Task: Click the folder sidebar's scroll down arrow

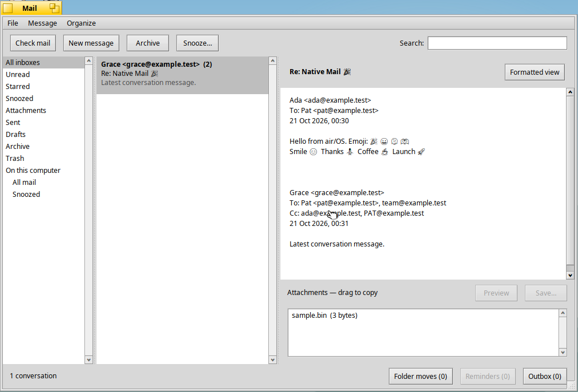Action: click(89, 359)
